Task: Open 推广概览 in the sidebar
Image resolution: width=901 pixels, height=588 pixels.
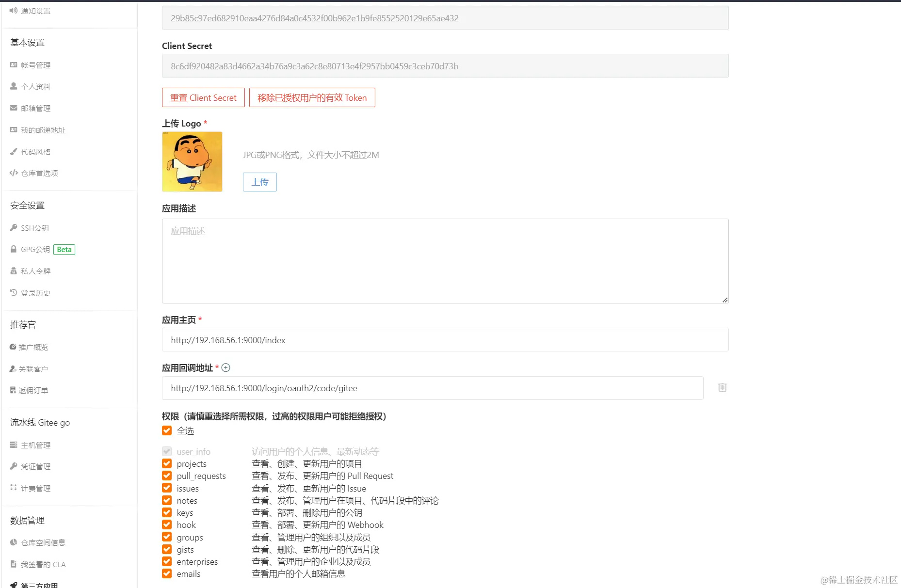Action: (33, 347)
